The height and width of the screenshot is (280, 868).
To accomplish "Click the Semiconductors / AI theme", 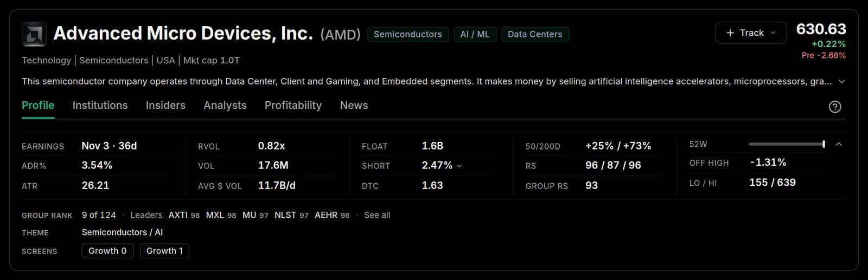I will click(x=122, y=232).
